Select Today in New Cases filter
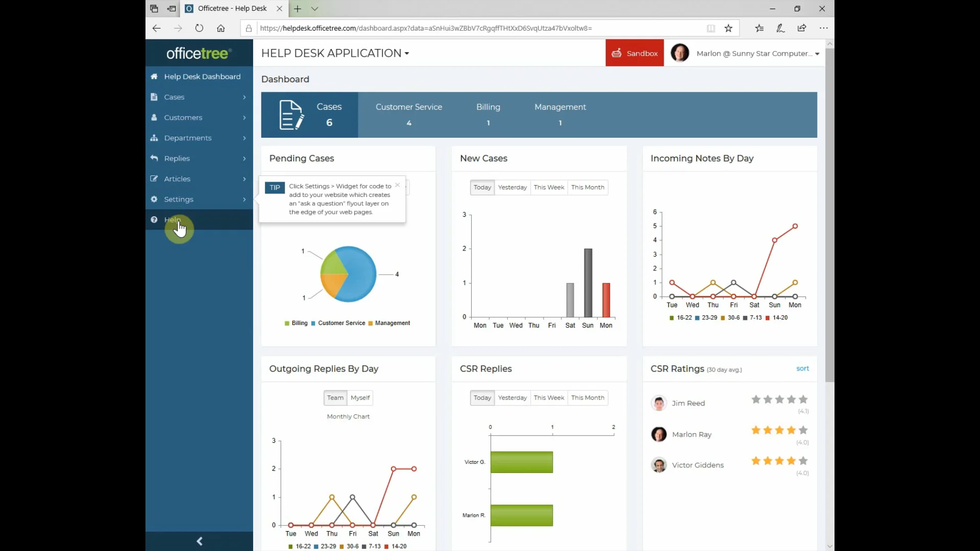 (482, 187)
